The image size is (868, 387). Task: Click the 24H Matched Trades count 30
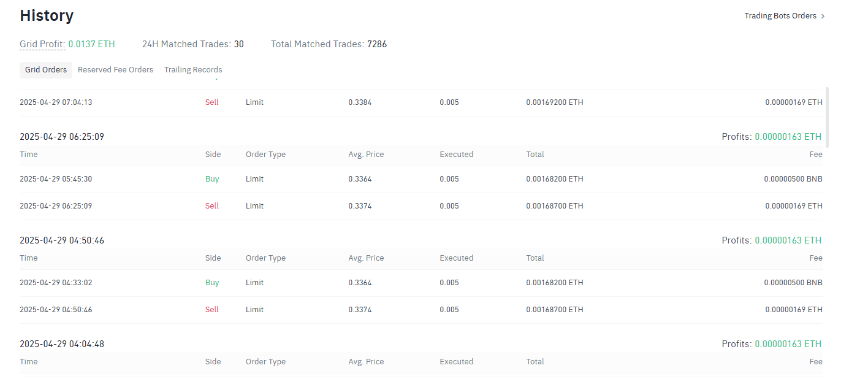coord(238,44)
